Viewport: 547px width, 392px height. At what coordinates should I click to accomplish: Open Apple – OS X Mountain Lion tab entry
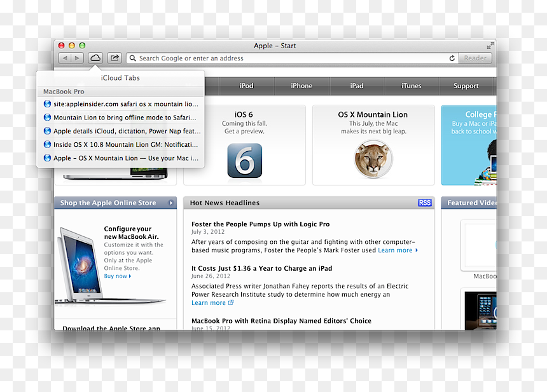121,158
